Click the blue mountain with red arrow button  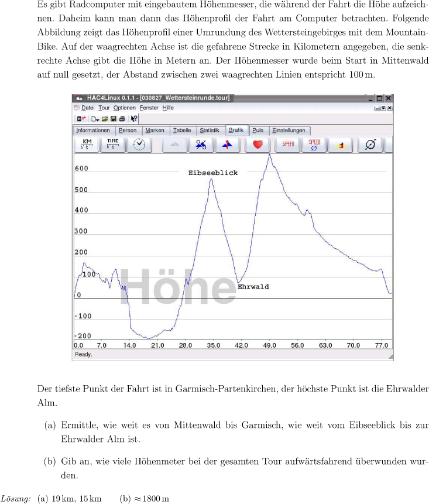tap(227, 145)
